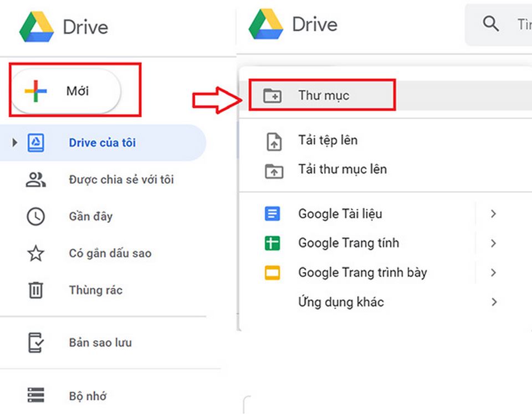Screen dimensions: 532x414
Task: Expand the Google Trang trình bày submenu arrow
Action: coord(493,273)
